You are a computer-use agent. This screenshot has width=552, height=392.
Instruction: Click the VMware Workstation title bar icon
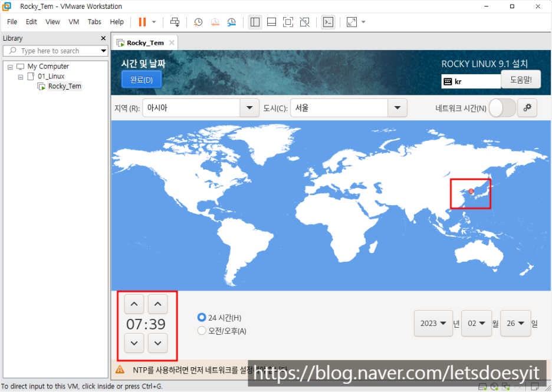6,6
